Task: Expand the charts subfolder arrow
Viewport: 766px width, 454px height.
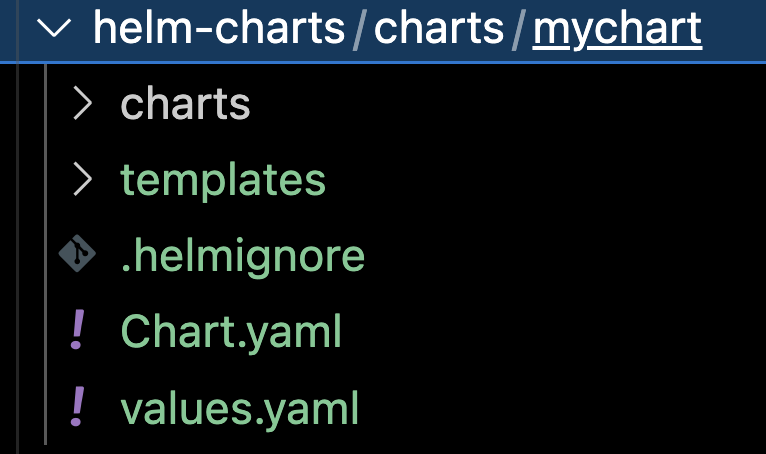Action: [x=83, y=103]
